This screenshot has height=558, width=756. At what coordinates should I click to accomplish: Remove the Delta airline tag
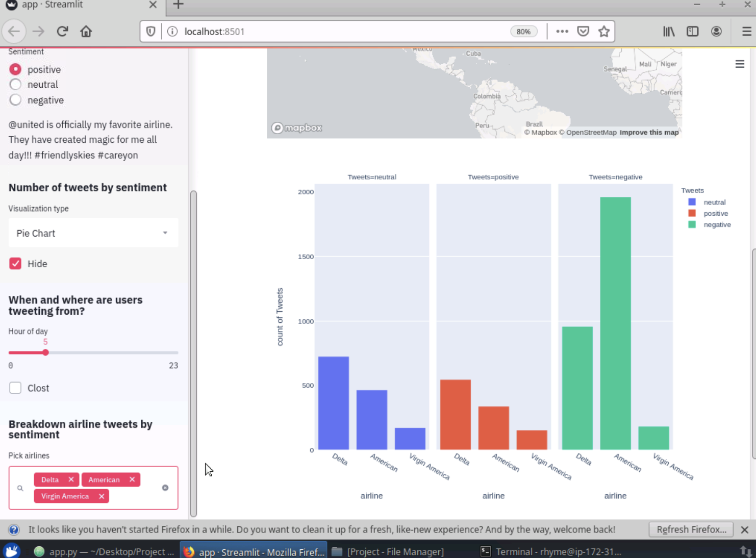(71, 479)
